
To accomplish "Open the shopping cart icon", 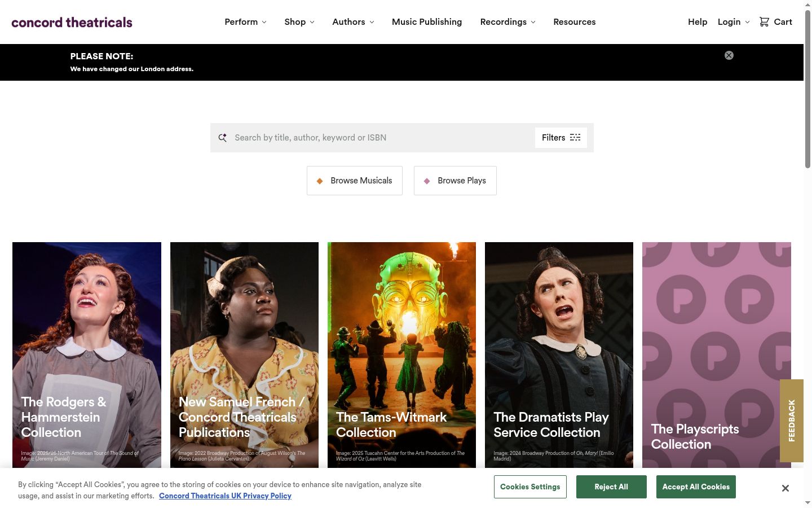I will 764,21.
